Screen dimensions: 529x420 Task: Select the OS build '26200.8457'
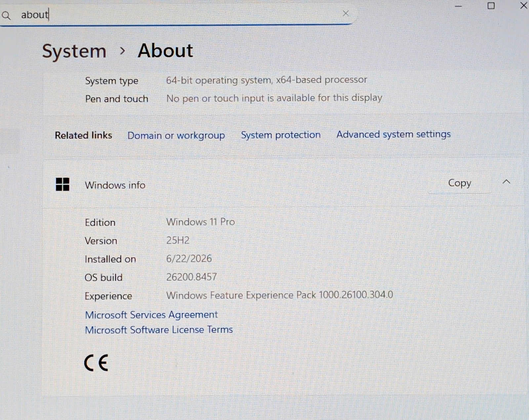pos(191,277)
